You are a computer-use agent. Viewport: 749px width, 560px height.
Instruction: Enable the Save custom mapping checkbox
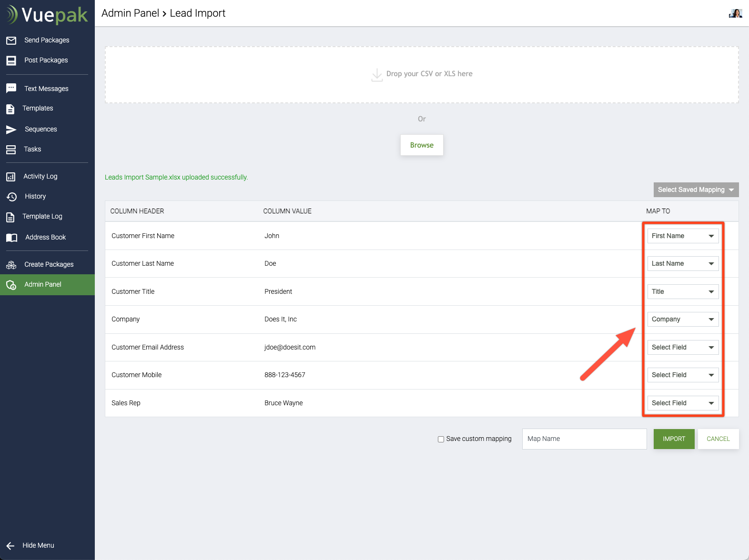(441, 439)
